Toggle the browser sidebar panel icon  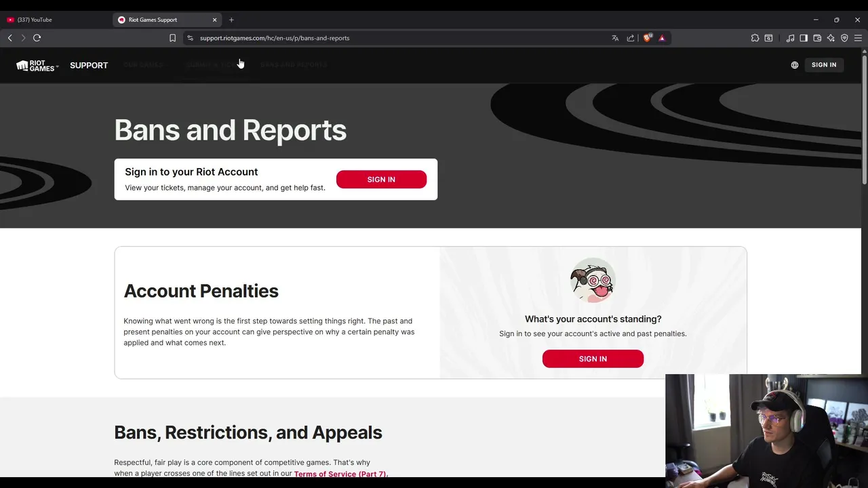(804, 38)
